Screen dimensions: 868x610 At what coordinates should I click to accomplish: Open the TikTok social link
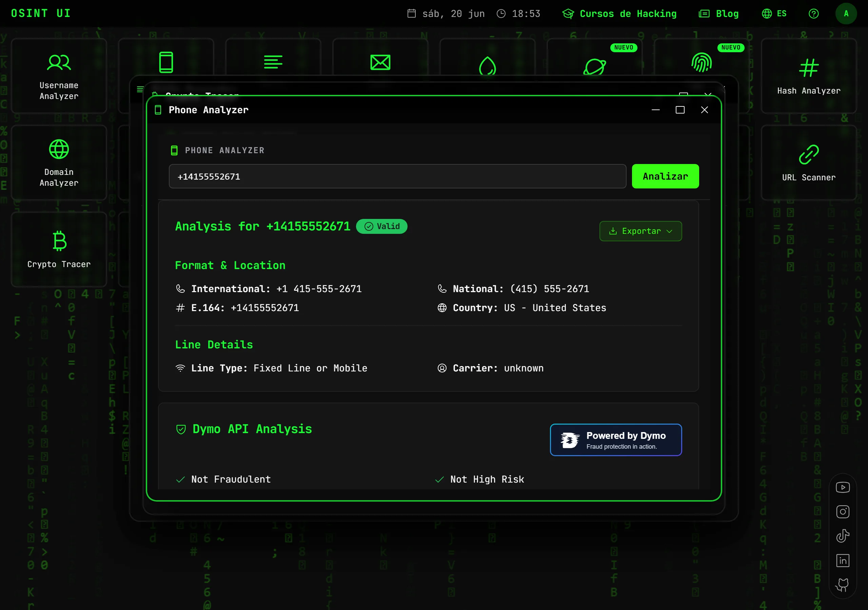(x=843, y=536)
